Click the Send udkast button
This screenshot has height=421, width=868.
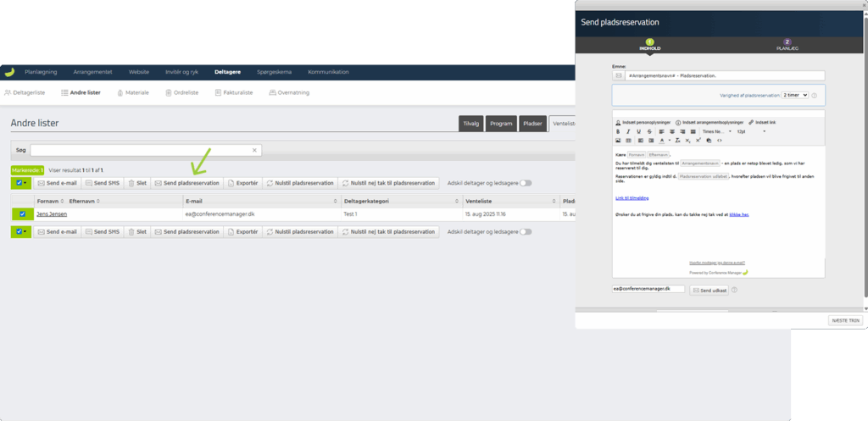(x=709, y=290)
